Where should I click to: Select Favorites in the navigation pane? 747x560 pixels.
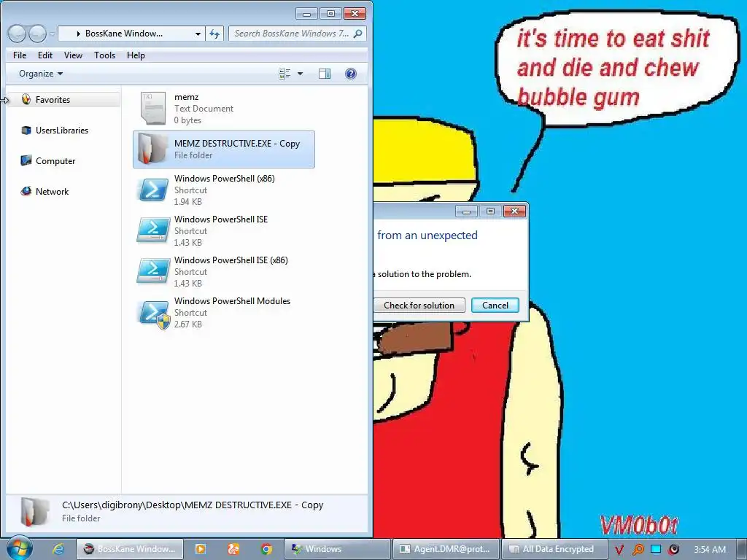(64, 99)
